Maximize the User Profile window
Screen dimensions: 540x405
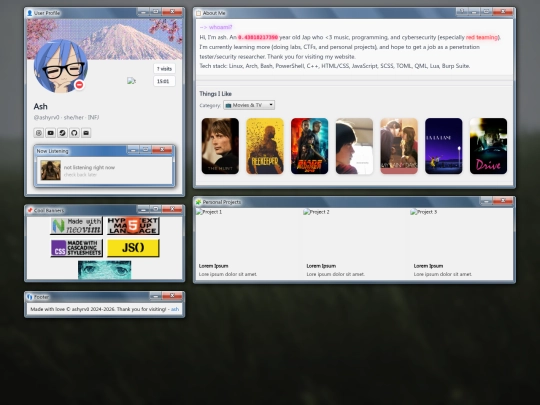155,12
